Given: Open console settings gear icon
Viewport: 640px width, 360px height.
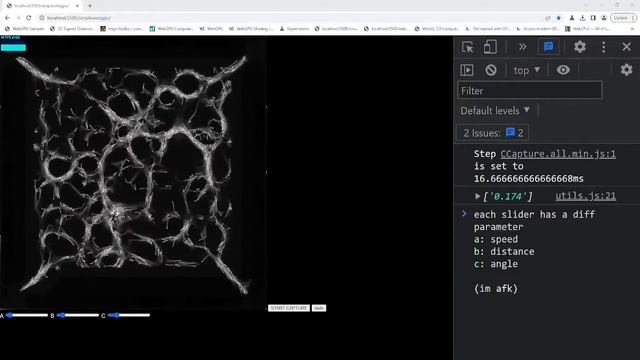Looking at the screenshot, I should coord(627,70).
